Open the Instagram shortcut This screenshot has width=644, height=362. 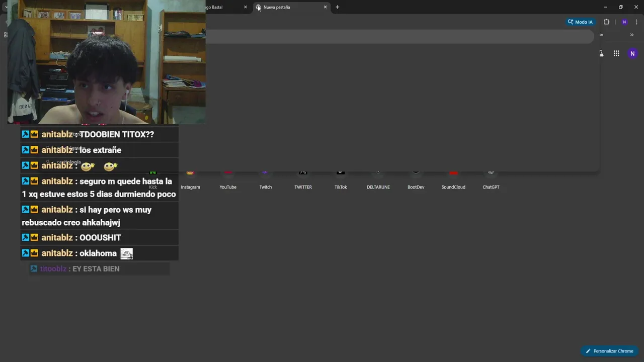(190, 179)
